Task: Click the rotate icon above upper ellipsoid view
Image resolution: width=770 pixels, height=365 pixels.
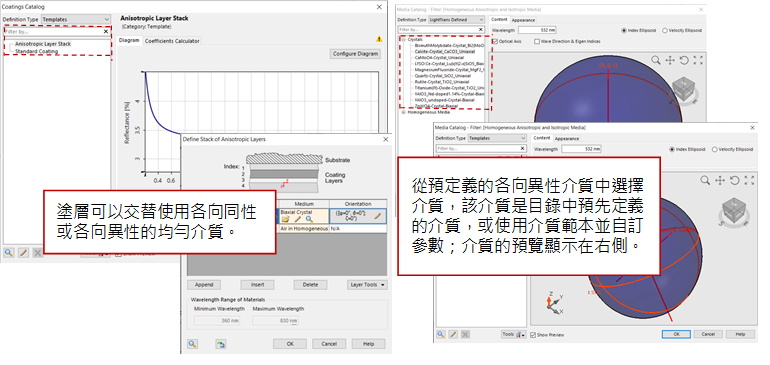Action: pos(684,60)
